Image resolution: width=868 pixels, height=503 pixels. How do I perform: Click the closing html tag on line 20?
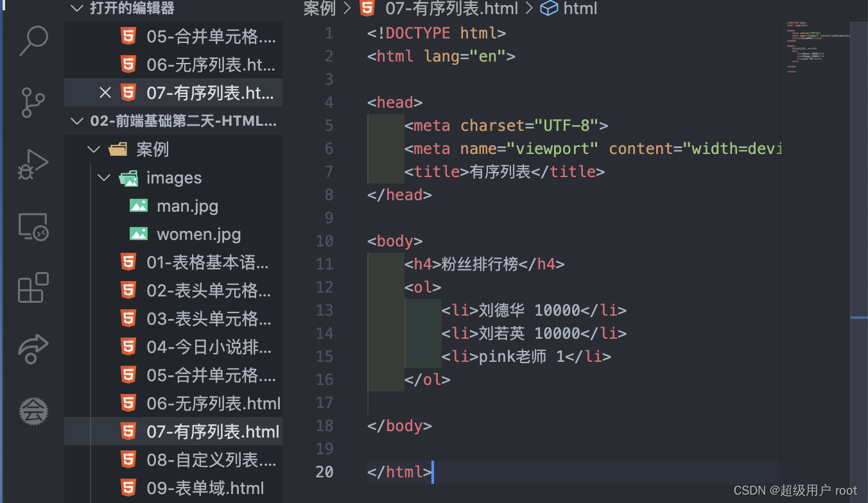coord(399,472)
